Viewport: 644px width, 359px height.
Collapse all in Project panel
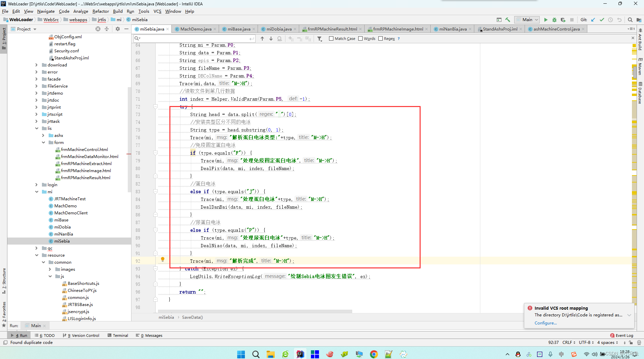107,29
